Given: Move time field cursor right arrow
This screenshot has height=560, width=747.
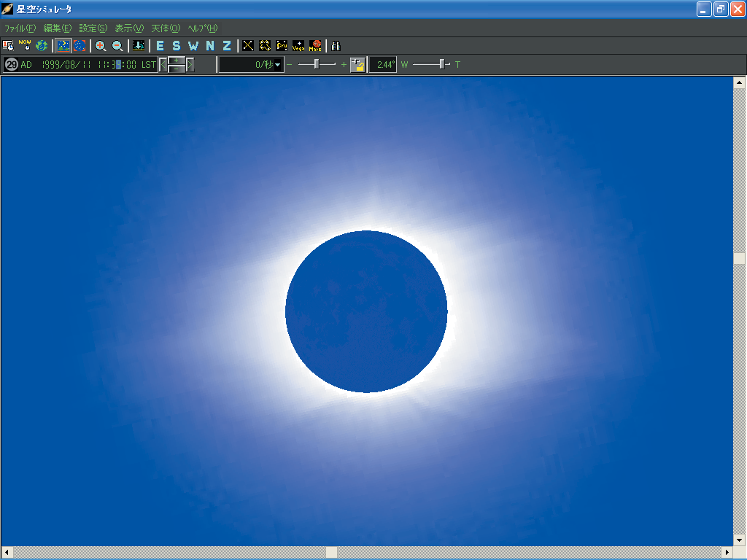Looking at the screenshot, I should pyautogui.click(x=190, y=64).
